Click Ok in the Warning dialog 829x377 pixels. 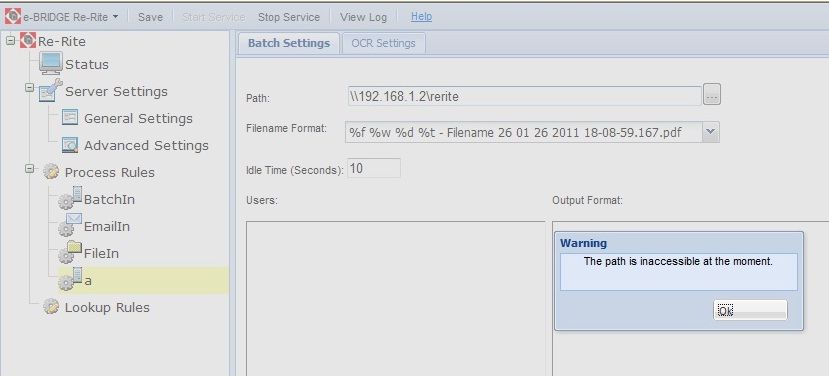pyautogui.click(x=750, y=310)
